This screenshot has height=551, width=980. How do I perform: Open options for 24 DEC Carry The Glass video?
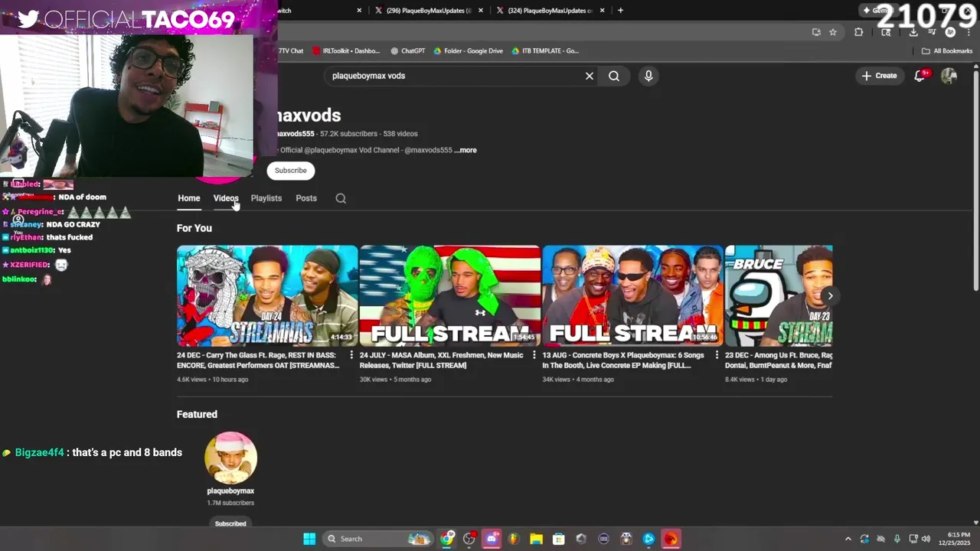pos(351,355)
